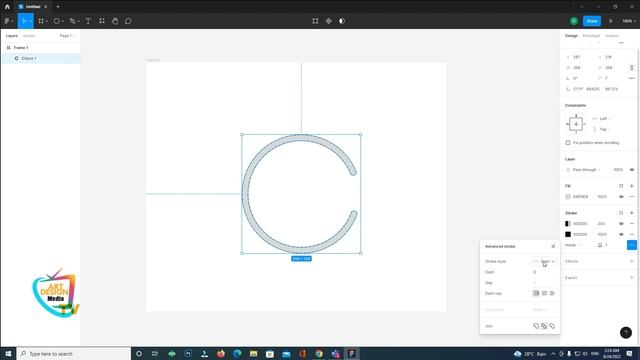Select the Frame tool

click(41, 21)
